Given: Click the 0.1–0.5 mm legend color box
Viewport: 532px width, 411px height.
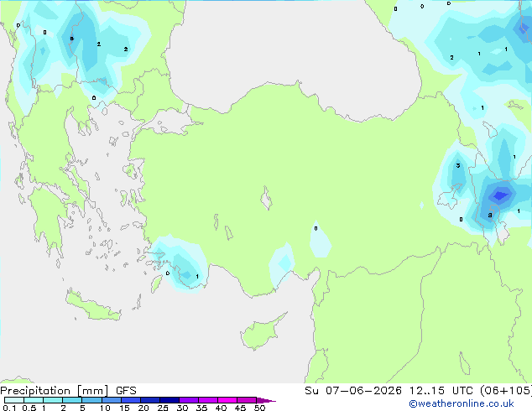Looking at the screenshot, I should click(x=14, y=400).
